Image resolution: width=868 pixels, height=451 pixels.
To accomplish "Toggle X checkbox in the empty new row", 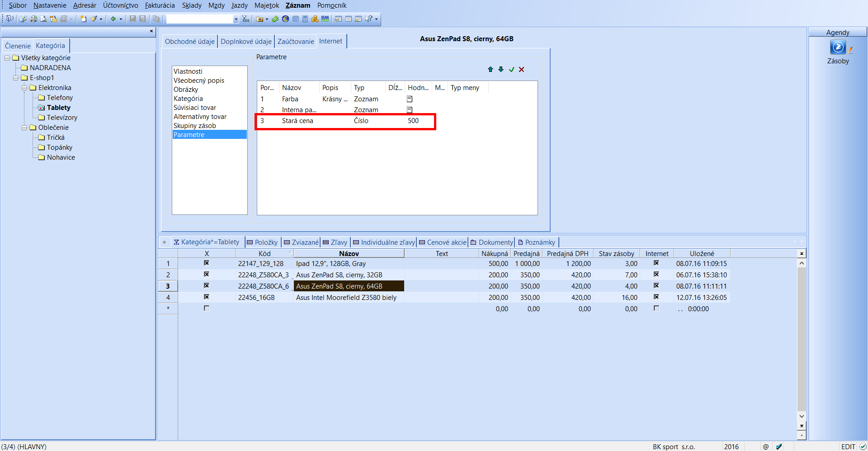I will pyautogui.click(x=207, y=308).
